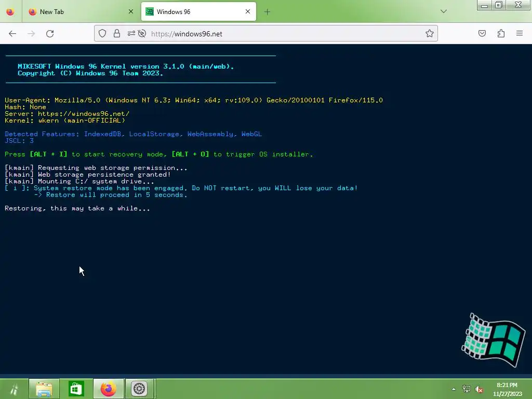This screenshot has height=399, width=532.
Task: Click the "Server: https://windows96.net/" line
Action: pos(67,114)
